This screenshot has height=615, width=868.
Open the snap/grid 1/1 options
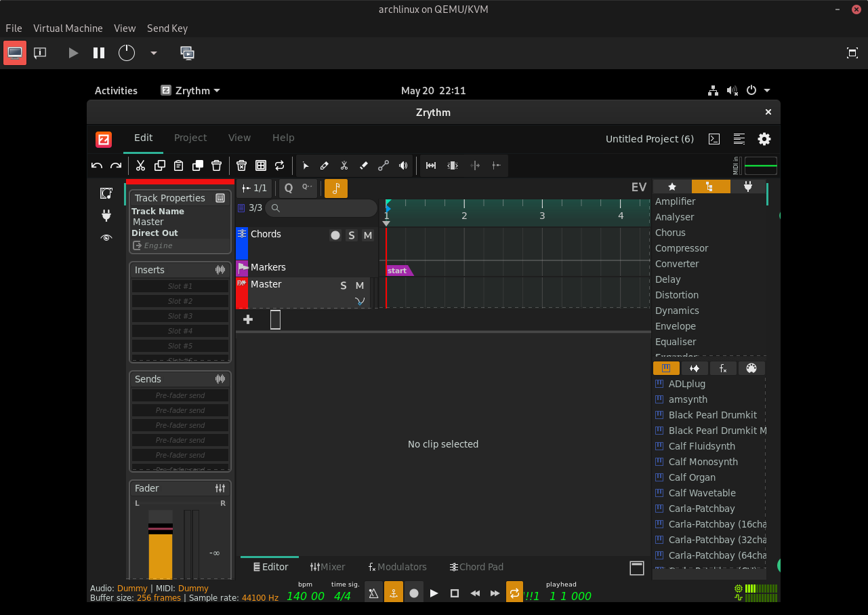coord(255,188)
